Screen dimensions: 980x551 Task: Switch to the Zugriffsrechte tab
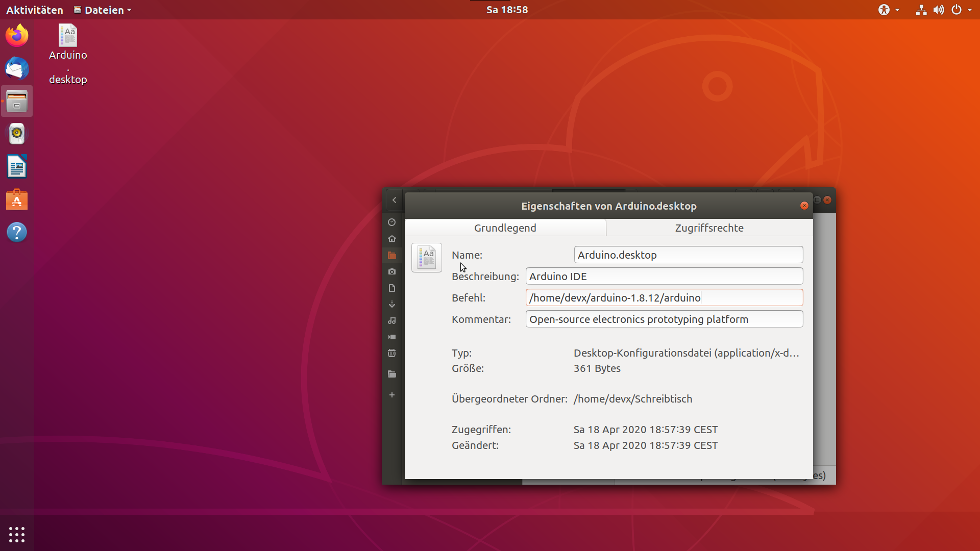709,228
